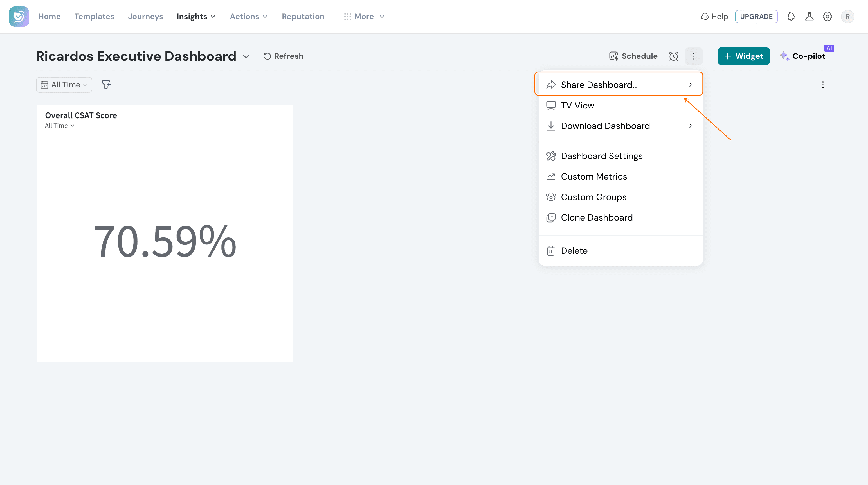Click the Share Dashboard arrow icon

tap(551, 85)
